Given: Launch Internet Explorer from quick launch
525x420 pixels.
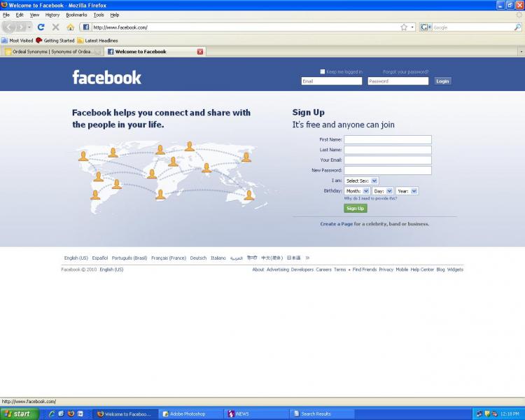Looking at the screenshot, I should point(52,414).
